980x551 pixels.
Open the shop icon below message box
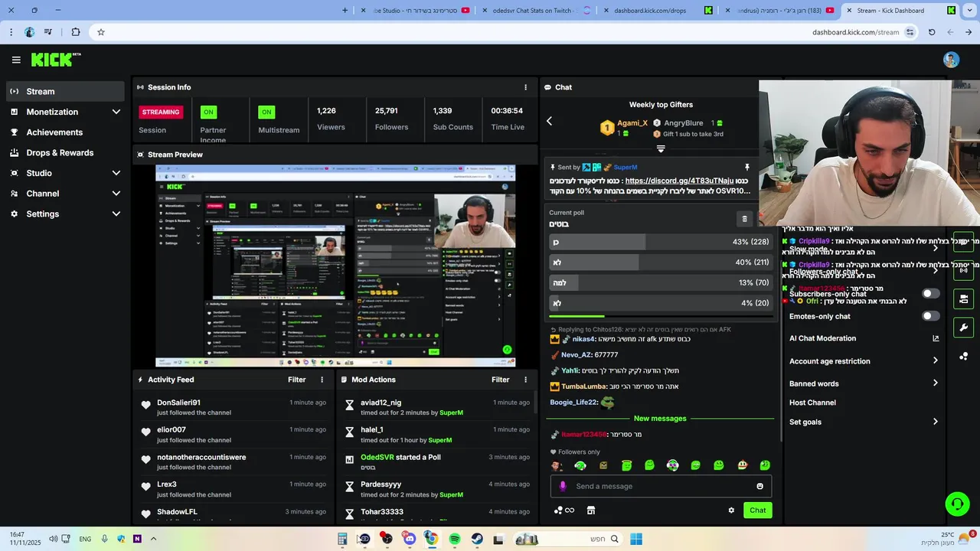click(591, 510)
